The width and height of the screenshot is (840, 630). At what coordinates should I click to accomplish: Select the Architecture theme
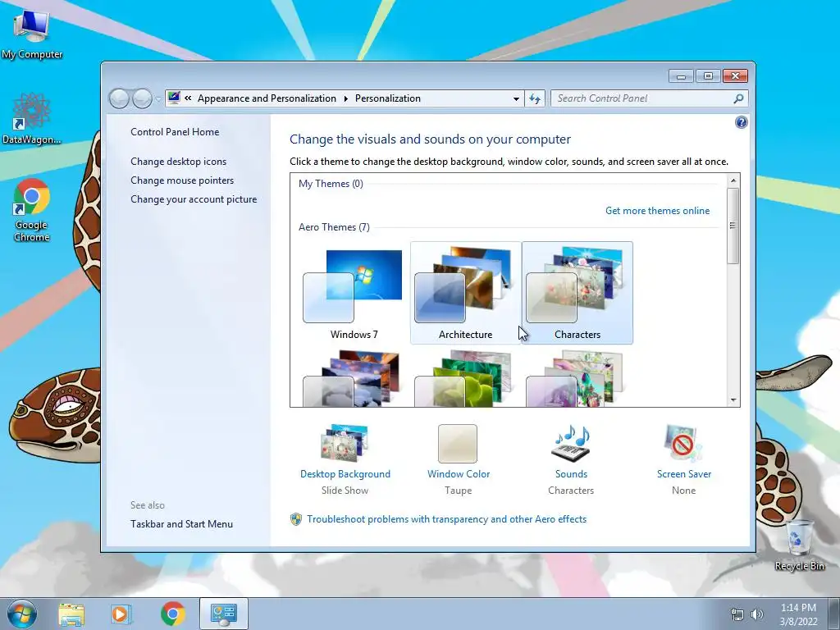(466, 293)
